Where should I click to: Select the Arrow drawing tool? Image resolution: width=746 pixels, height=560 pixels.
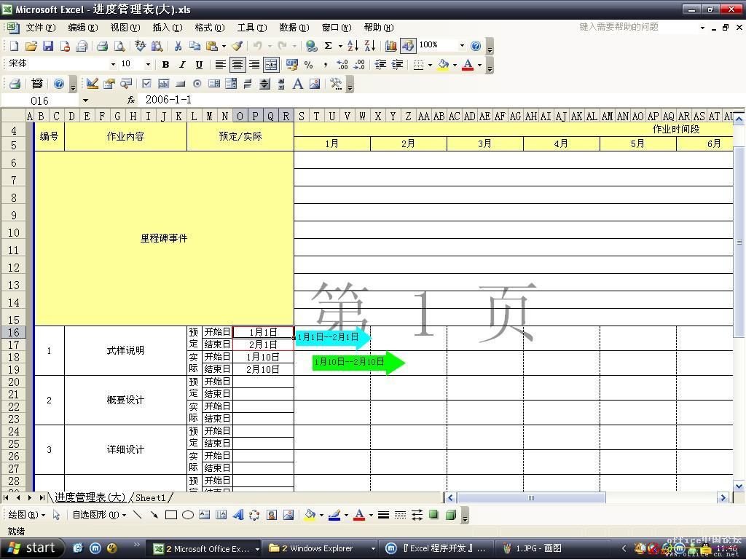click(x=154, y=515)
